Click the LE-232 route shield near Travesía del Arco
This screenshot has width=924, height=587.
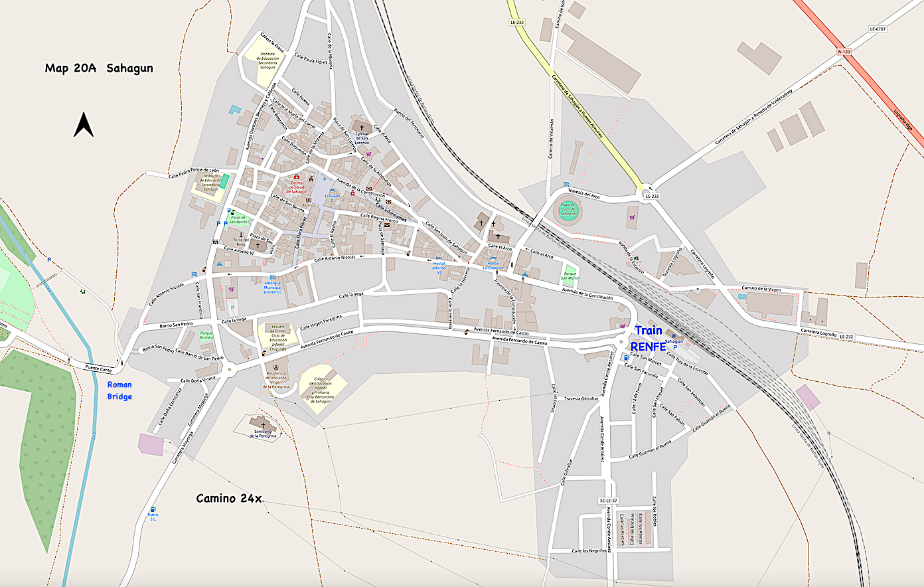(x=652, y=197)
